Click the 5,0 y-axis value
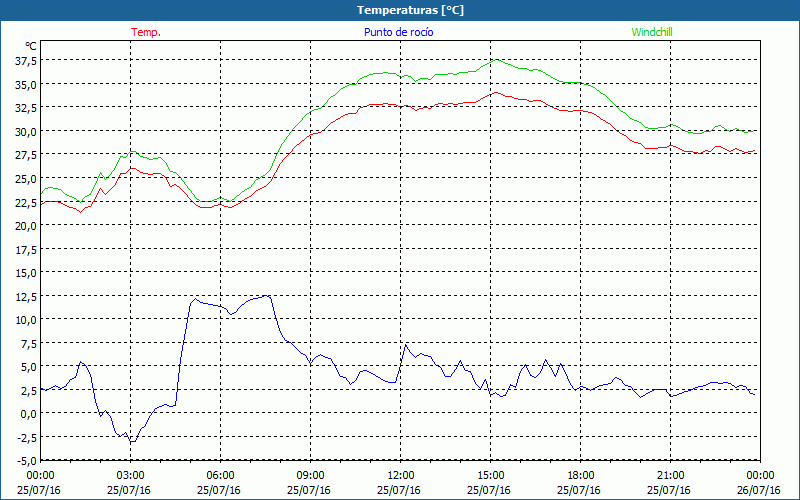The width and height of the screenshot is (800, 500). (29, 367)
